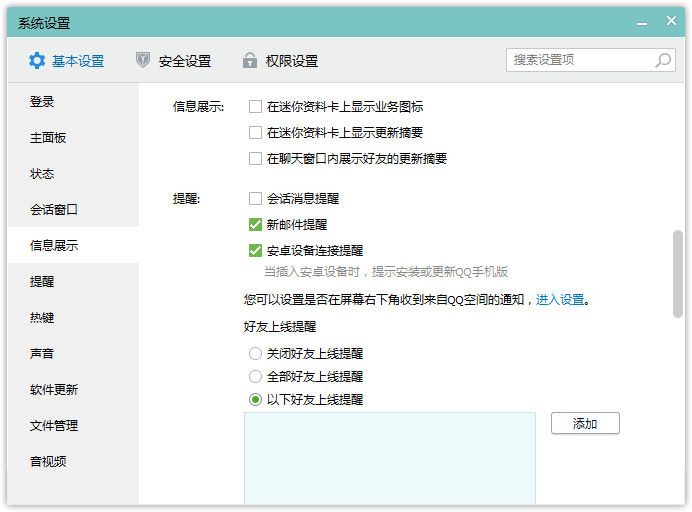692x512 pixels.
Task: Select 登录 in the sidebar
Action: pos(73,102)
